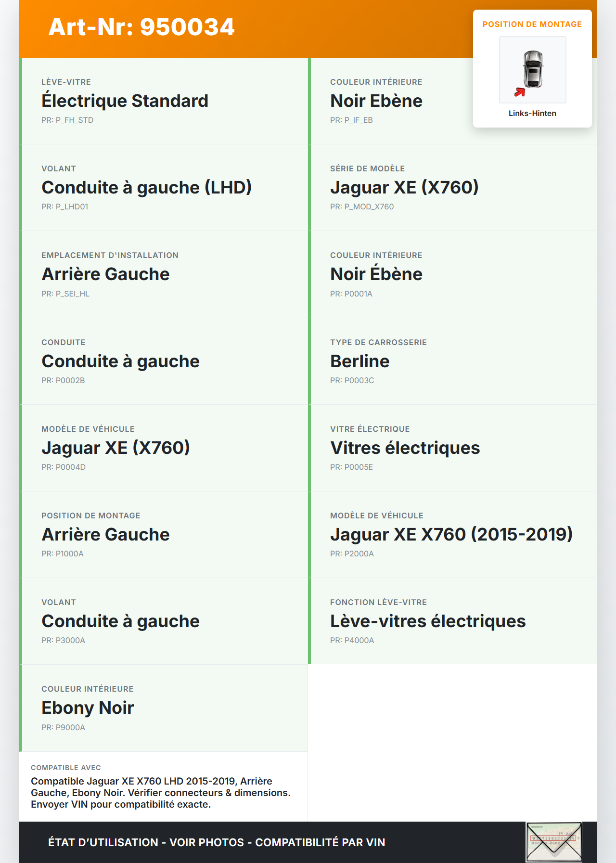Select the "Ebony Noir" interior color value
This screenshot has width=616, height=863.
tap(88, 708)
